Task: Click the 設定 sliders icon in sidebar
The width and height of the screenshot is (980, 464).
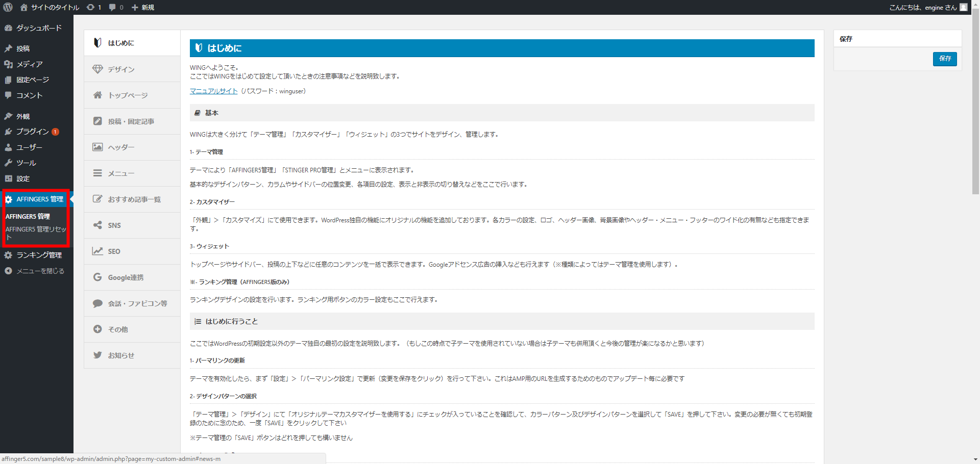Action: [8, 178]
